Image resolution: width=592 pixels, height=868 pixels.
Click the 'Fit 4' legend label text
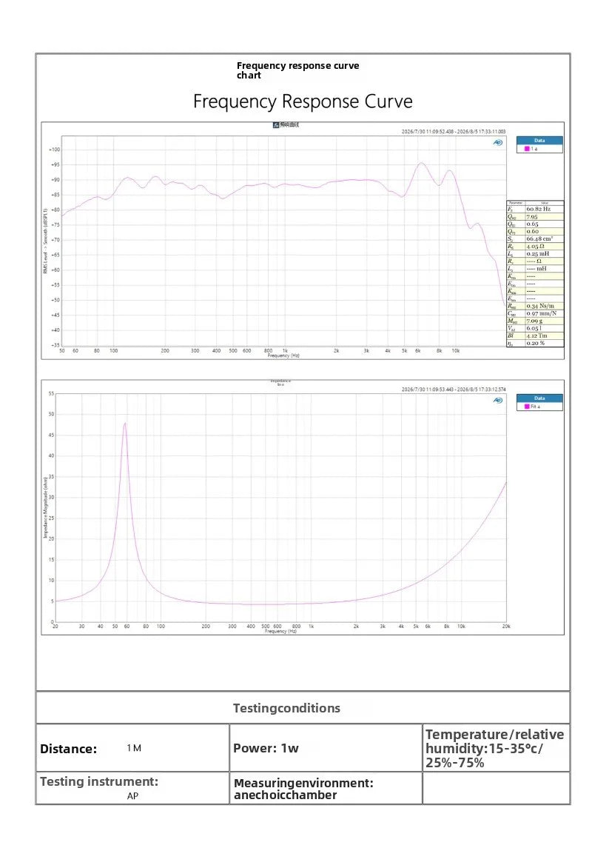click(x=536, y=407)
